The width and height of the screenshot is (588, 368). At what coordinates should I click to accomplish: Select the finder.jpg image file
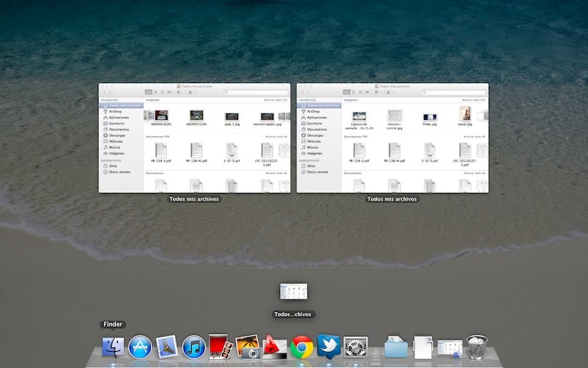429,118
